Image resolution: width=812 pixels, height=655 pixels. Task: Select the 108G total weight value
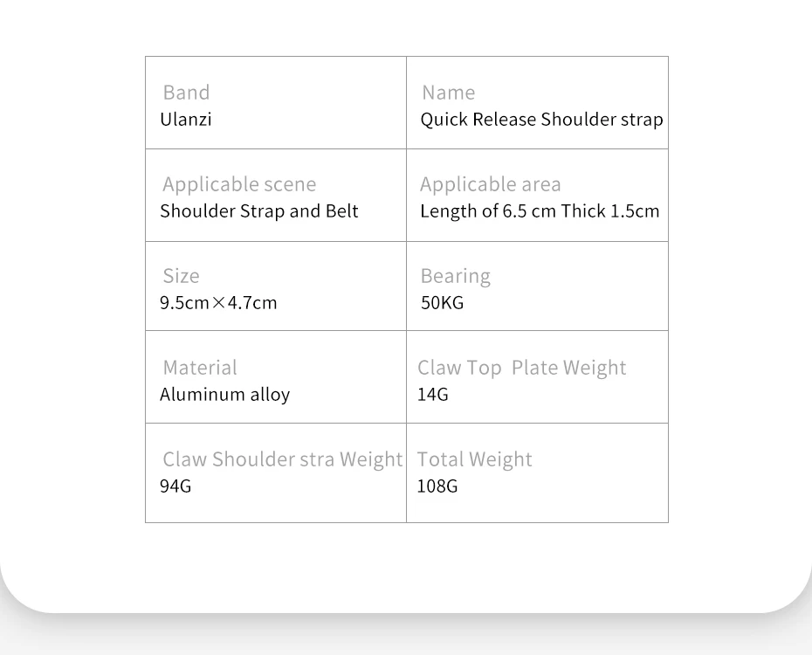[x=437, y=486]
